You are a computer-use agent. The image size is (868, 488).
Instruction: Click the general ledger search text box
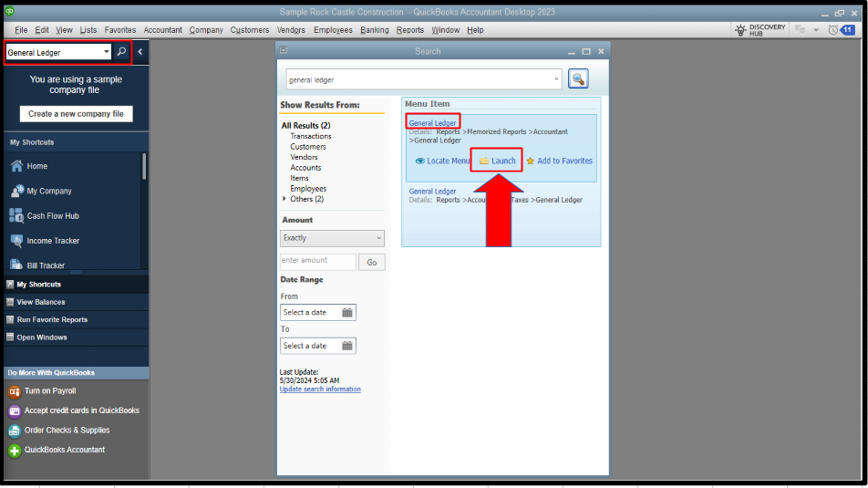pos(423,79)
